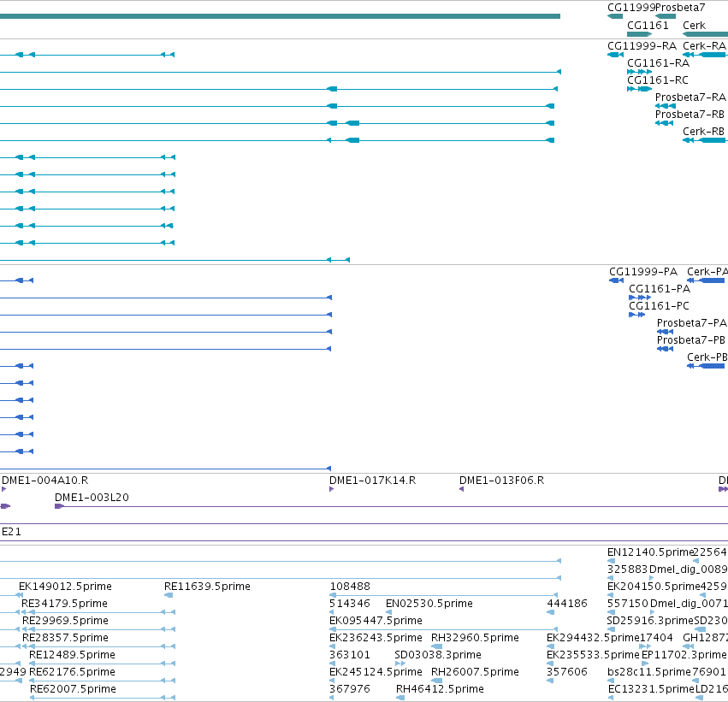
Task: Select the 367976 feature label
Action: point(350,689)
